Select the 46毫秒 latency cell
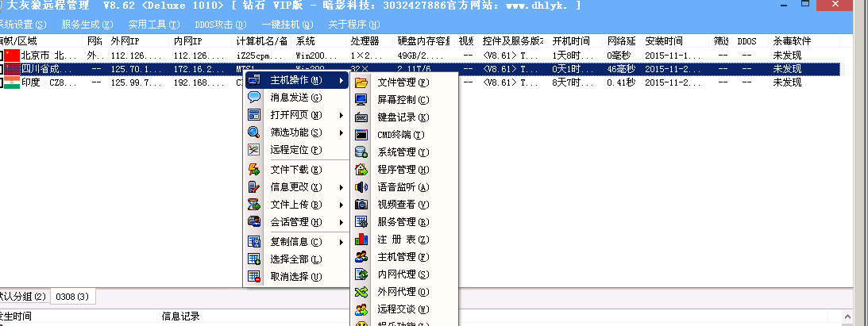The height and width of the screenshot is (326, 868). pyautogui.click(x=623, y=69)
